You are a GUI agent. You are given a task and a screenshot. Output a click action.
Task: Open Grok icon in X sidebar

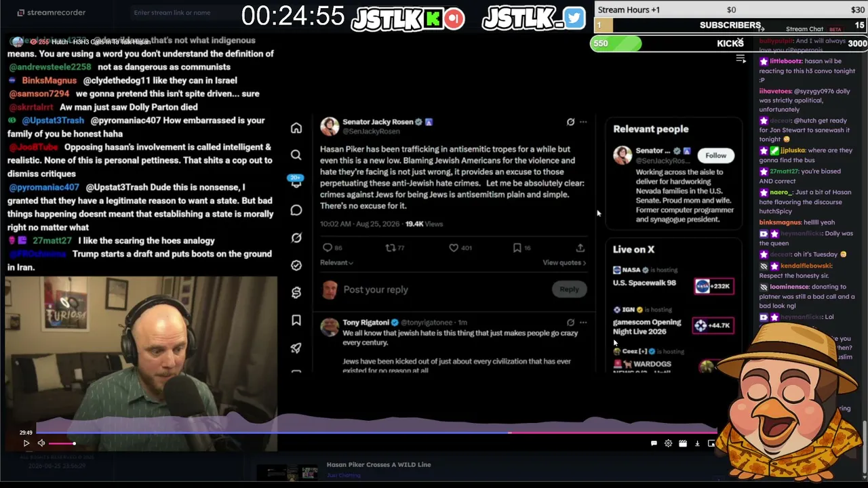[296, 238]
